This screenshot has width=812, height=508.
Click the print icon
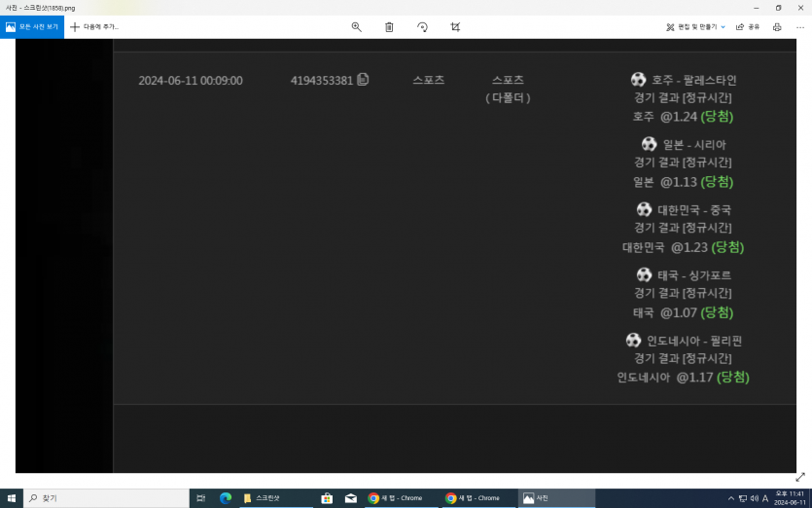coord(777,27)
